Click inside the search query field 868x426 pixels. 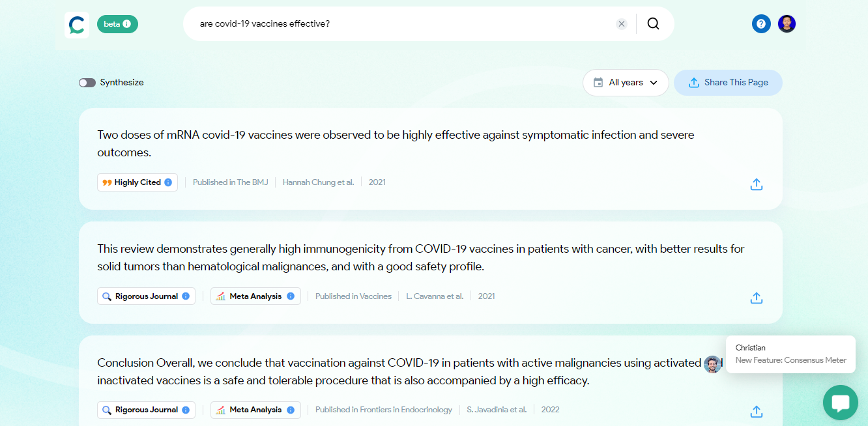pyautogui.click(x=404, y=24)
